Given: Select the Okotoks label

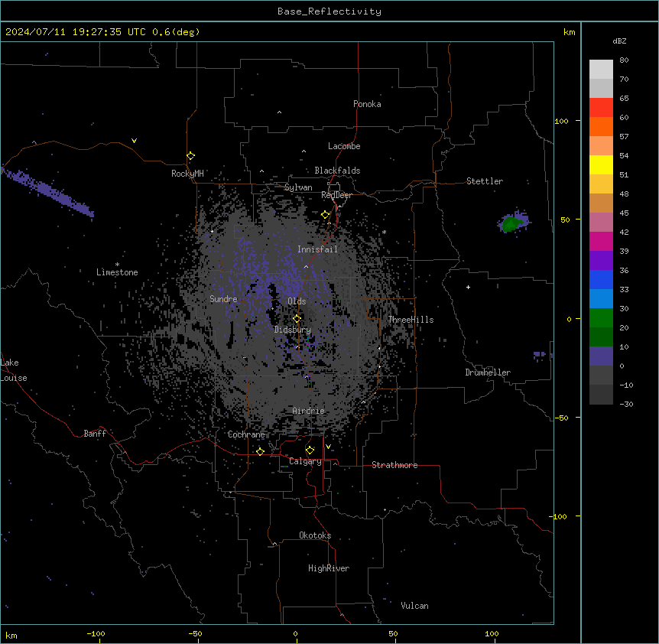Looking at the screenshot, I should (315, 535).
